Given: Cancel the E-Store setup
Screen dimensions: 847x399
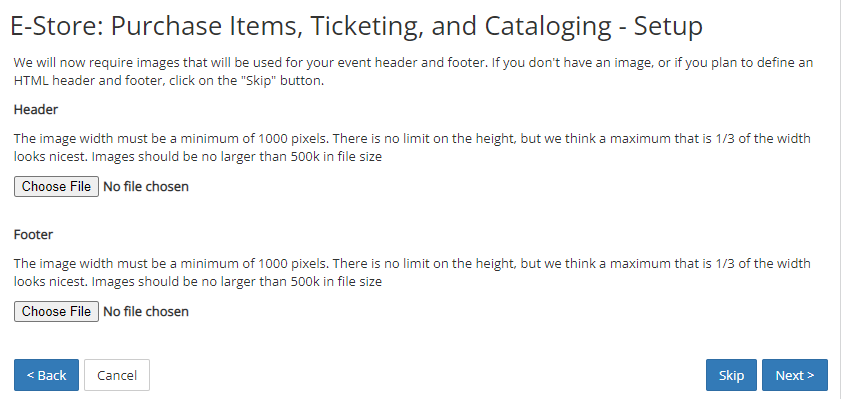Looking at the screenshot, I should 117,375.
